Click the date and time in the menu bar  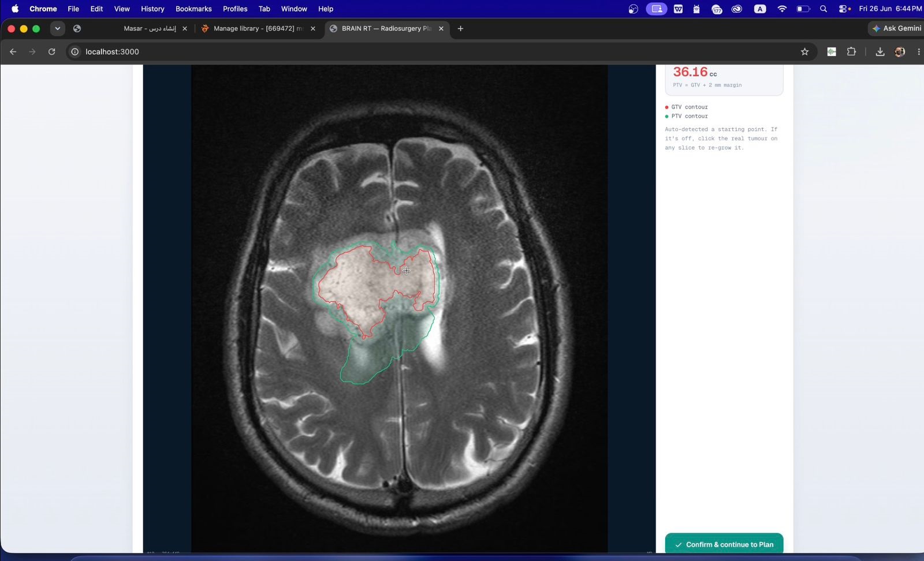click(x=890, y=9)
